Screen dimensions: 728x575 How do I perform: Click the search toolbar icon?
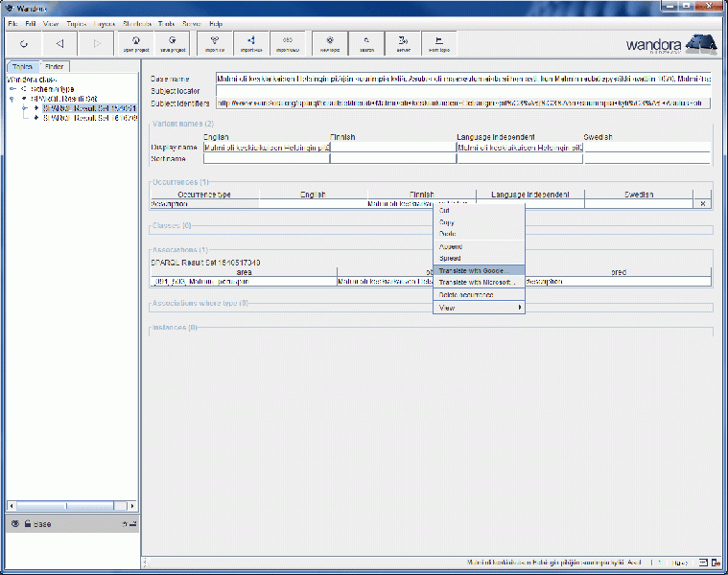tap(366, 43)
